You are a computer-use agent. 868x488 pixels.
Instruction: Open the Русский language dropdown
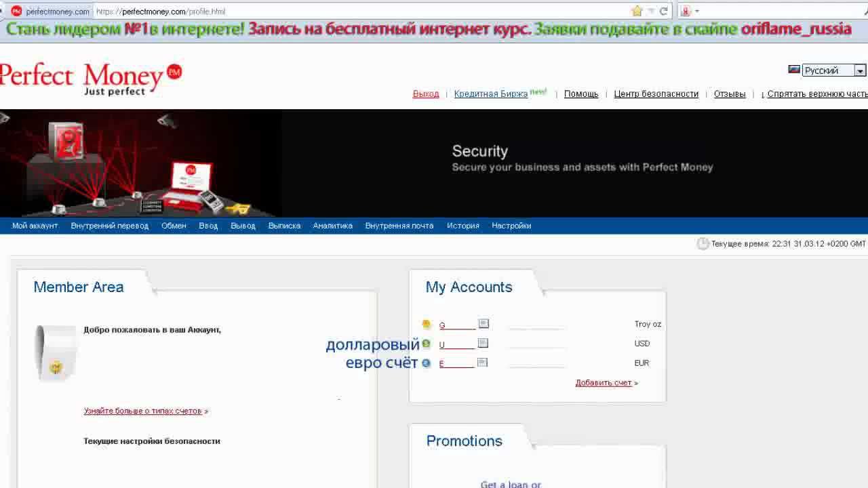[833, 70]
